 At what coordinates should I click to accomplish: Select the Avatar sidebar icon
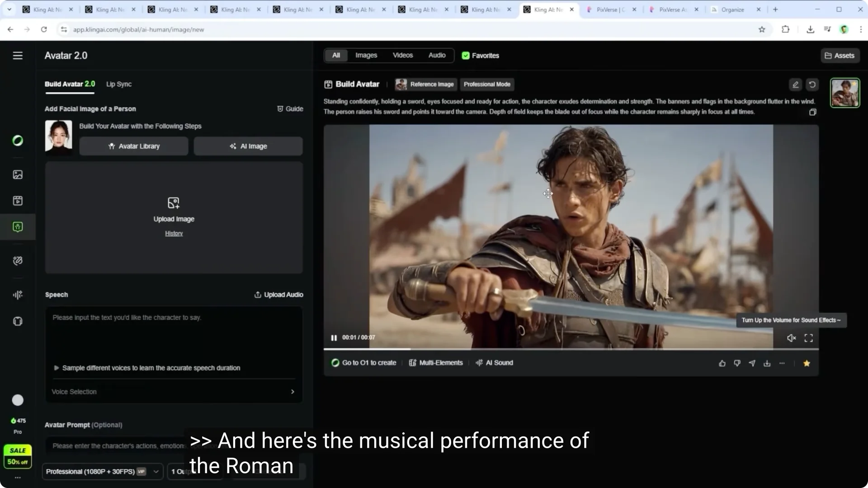(x=18, y=227)
